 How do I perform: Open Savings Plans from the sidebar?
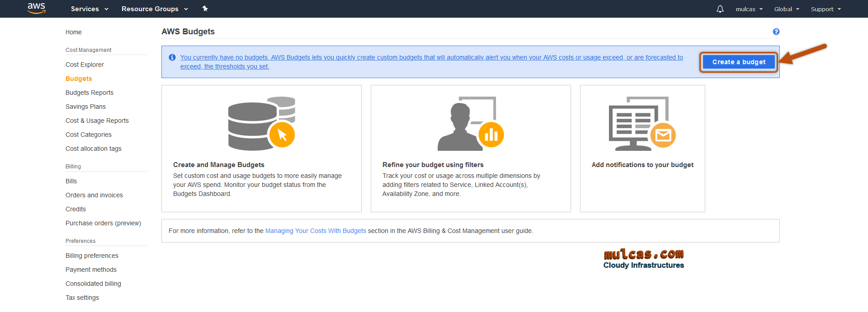(85, 107)
